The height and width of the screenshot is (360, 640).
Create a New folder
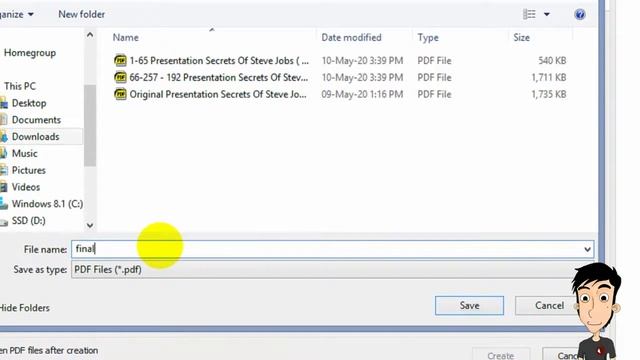pos(82,14)
